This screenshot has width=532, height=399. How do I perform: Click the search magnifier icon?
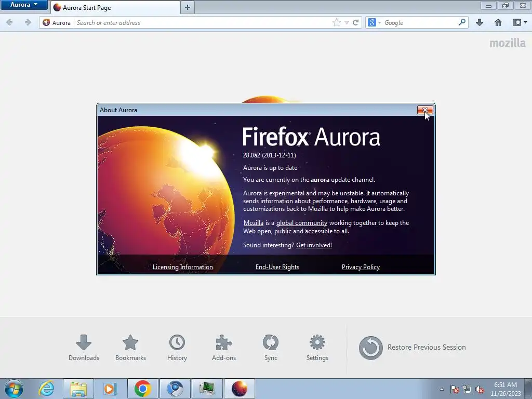(x=462, y=22)
